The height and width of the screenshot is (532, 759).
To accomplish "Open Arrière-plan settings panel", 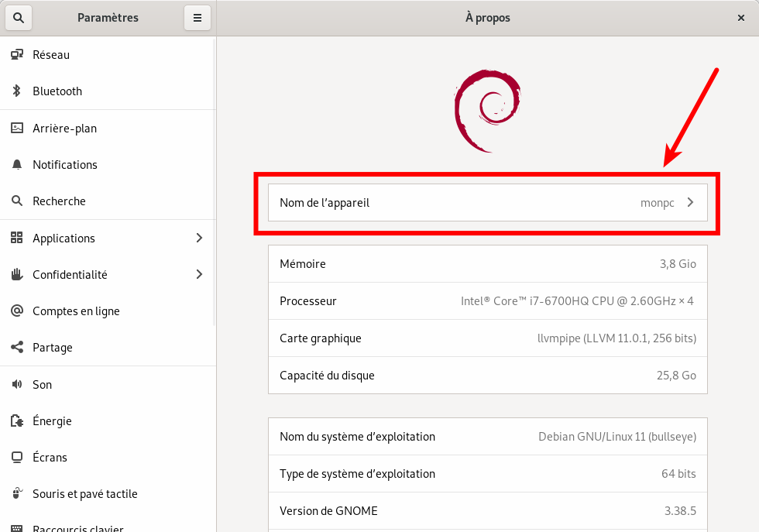I will (108, 129).
